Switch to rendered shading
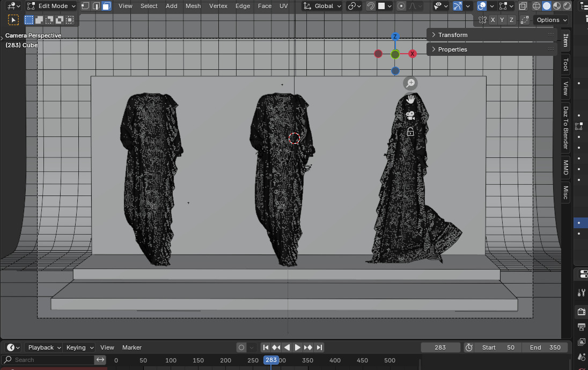The width and height of the screenshot is (588, 370). pyautogui.click(x=567, y=6)
